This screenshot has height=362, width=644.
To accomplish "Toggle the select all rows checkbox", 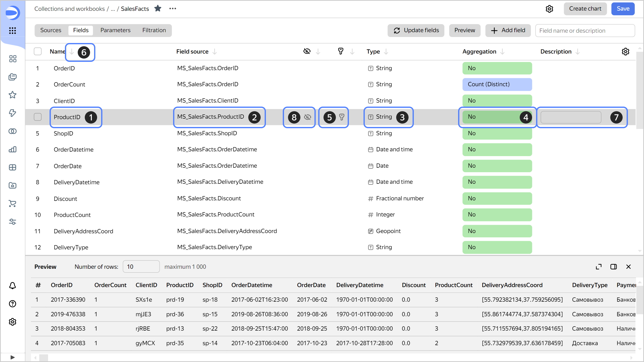I will (38, 52).
